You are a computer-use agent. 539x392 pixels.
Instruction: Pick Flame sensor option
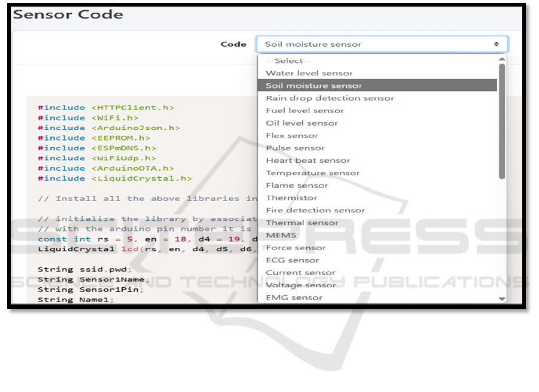(297, 186)
